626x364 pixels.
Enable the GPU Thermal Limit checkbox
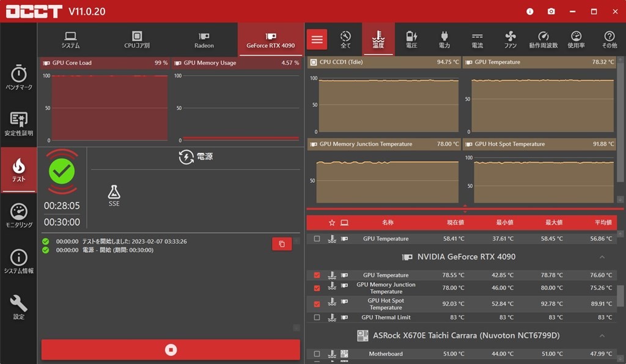pos(317,318)
